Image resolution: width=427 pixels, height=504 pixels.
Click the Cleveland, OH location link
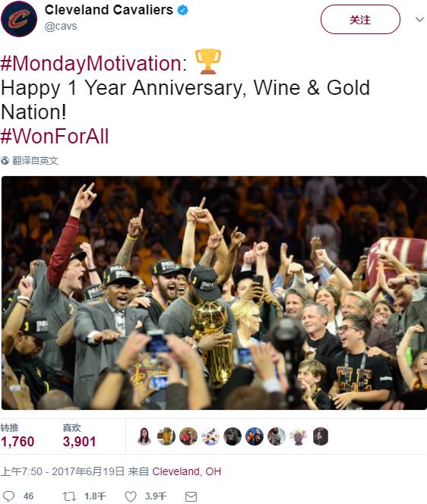[x=187, y=471]
